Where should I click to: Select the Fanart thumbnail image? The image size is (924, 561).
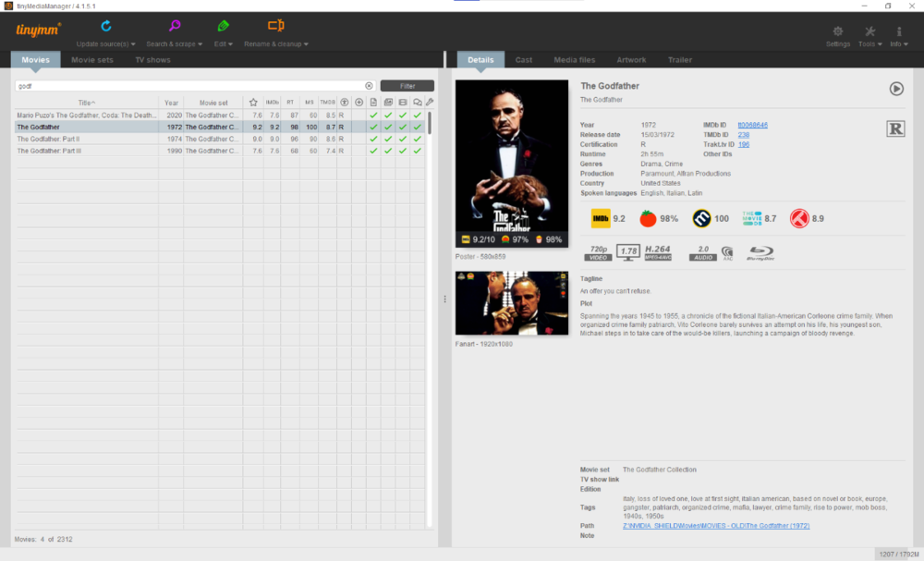(x=511, y=305)
